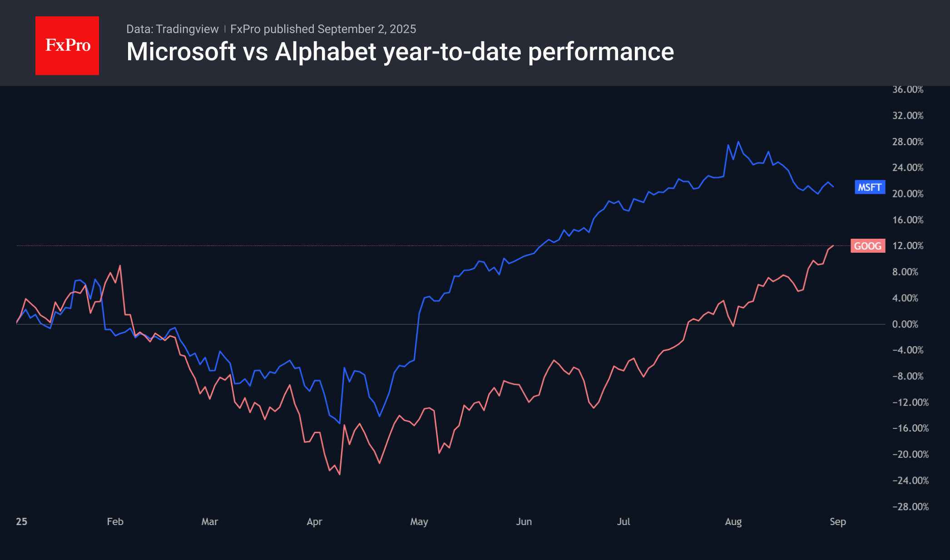Screen dimensions: 950x560
Task: Click the chart title about Microsoft vs Alphabet
Action: [400, 52]
